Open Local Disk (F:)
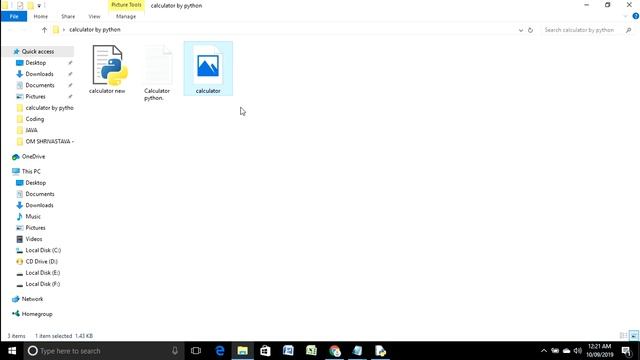Screen dimensions: 640x360 42,284
